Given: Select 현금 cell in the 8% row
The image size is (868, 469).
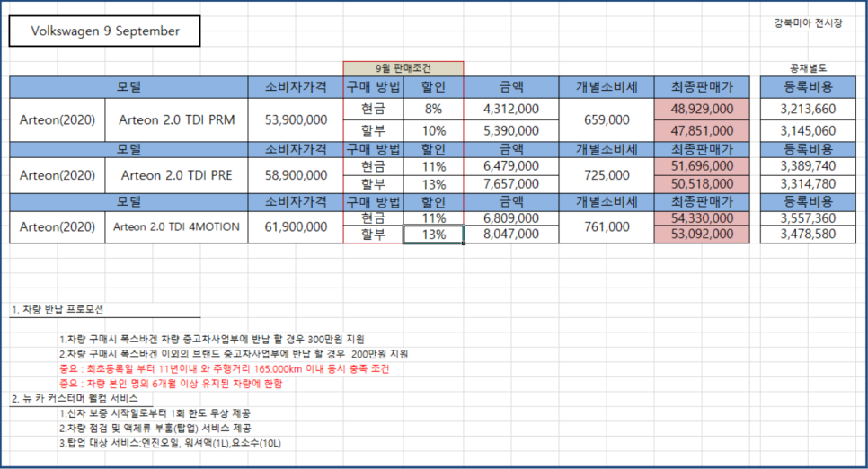Looking at the screenshot, I should 373,109.
